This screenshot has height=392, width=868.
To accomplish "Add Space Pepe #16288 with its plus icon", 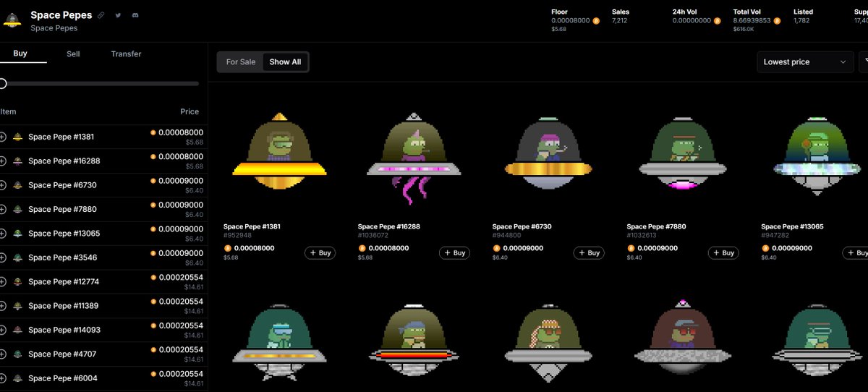I will [x=3, y=161].
